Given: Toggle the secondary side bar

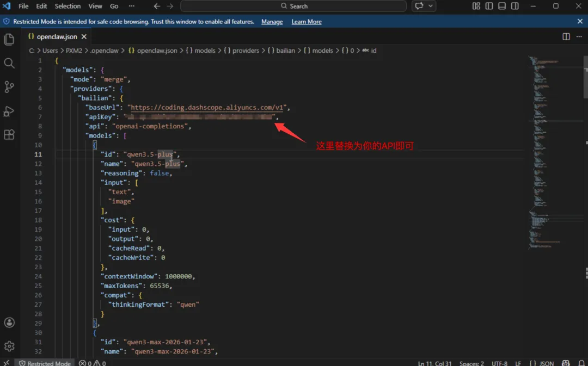Looking at the screenshot, I should pyautogui.click(x=515, y=6).
